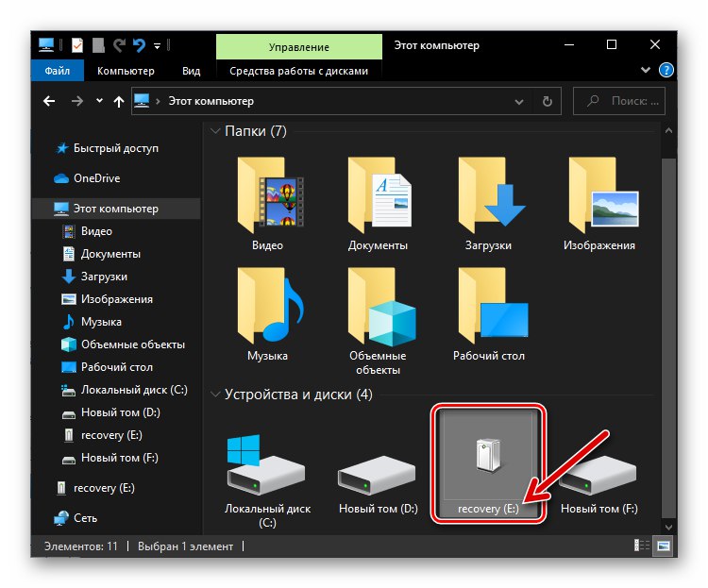Open the Музыка folder in main pane
The height and width of the screenshot is (588, 708).
pyautogui.click(x=269, y=314)
